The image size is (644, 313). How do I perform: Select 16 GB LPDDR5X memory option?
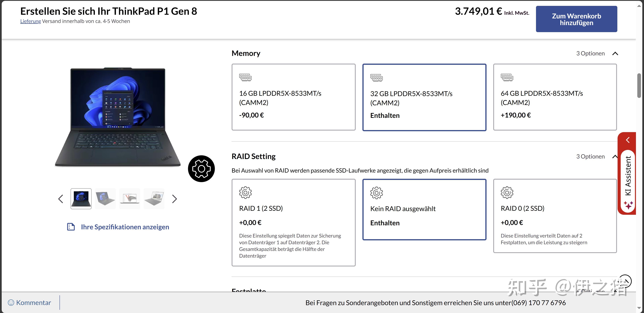coord(293,97)
